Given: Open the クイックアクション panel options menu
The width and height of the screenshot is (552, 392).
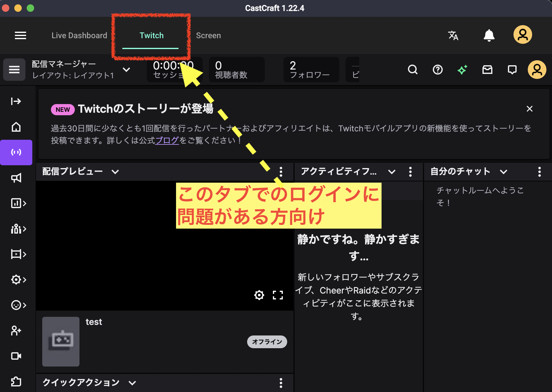Looking at the screenshot, I should click(x=281, y=383).
